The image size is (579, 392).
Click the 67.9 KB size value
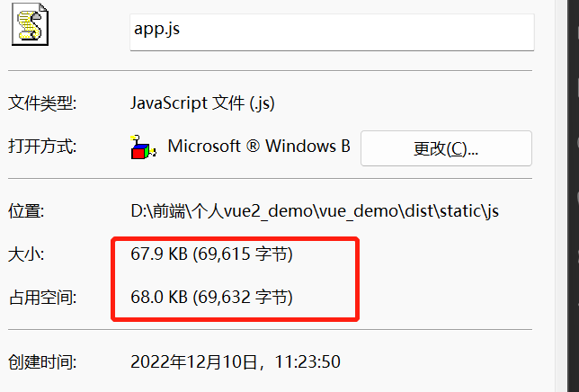click(x=159, y=254)
